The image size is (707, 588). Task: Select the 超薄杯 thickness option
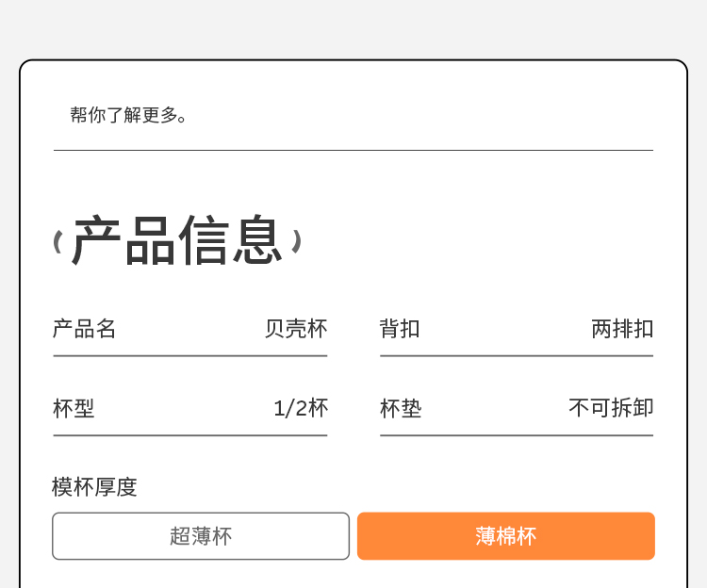(201, 536)
